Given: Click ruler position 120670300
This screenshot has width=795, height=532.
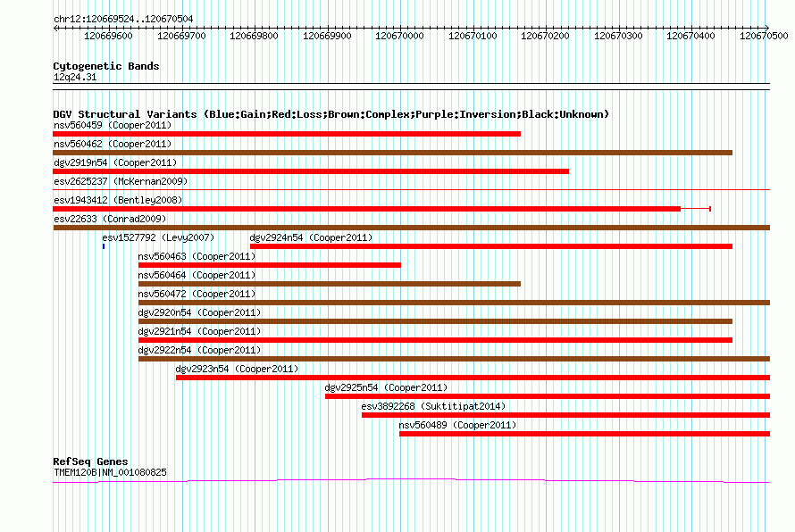Looking at the screenshot, I should tap(618, 36).
